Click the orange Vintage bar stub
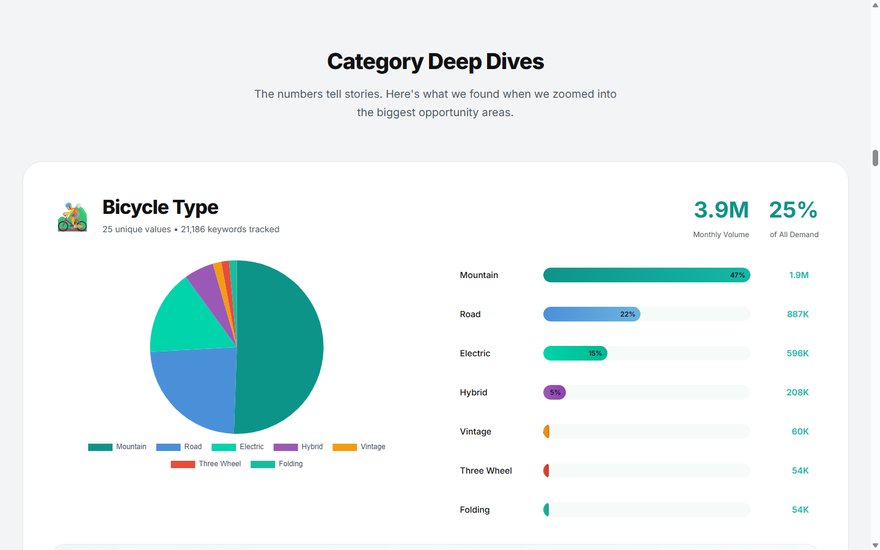880x550 pixels. [546, 432]
